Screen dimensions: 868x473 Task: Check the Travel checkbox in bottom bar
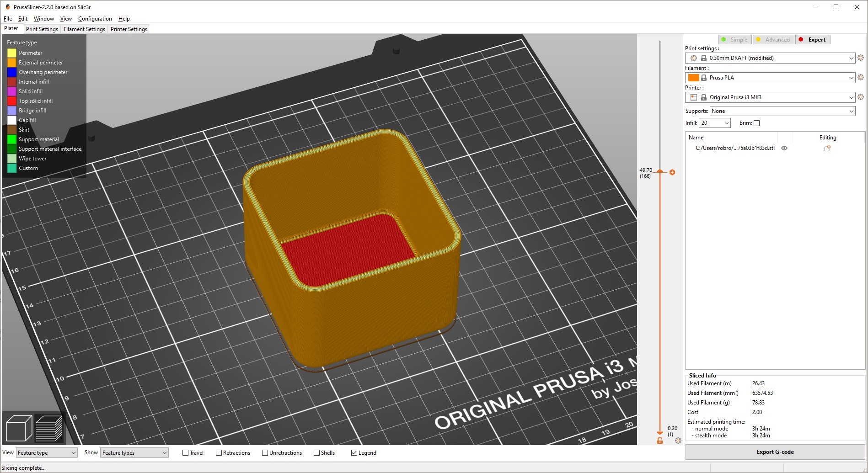pyautogui.click(x=185, y=452)
